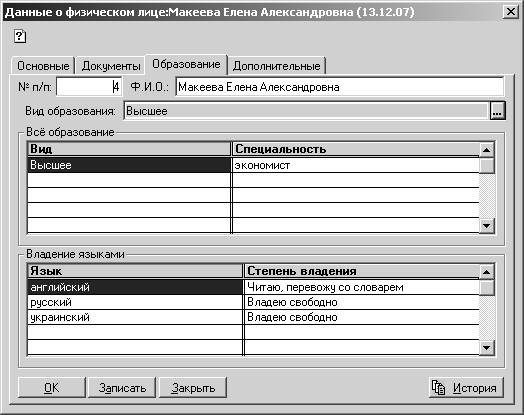Open the История history button
This screenshot has height=415, width=524.
click(x=466, y=388)
